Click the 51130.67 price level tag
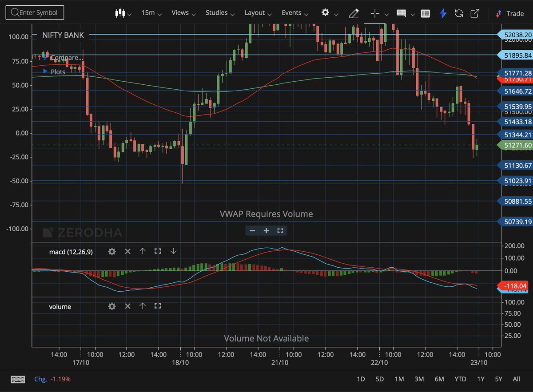This screenshot has width=533, height=392. [x=515, y=165]
